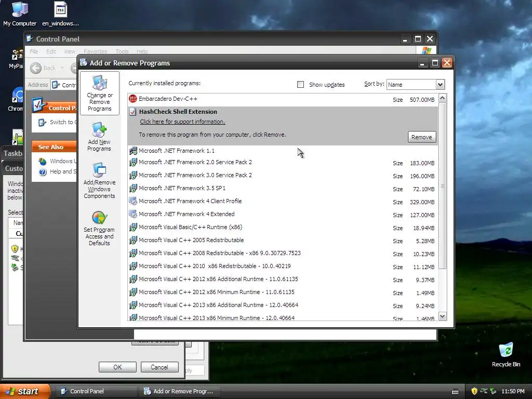Click Visual C++ 2012 x86 Additional Runtime icon
532x399 pixels.
click(133, 279)
